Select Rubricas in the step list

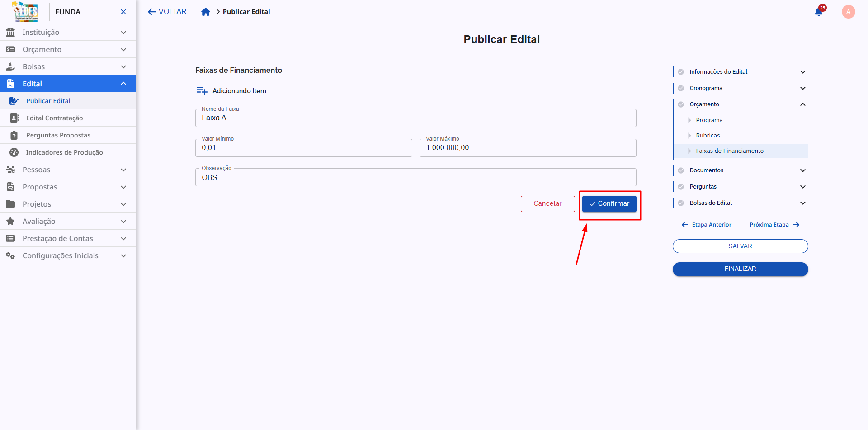[708, 136]
